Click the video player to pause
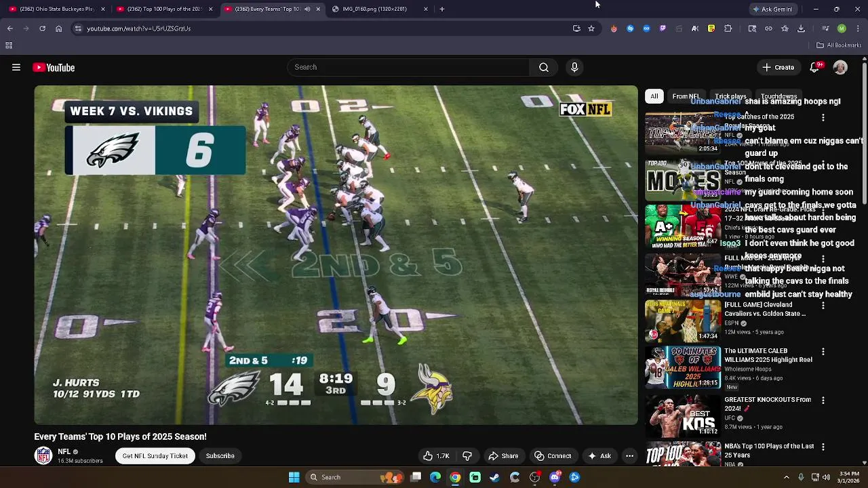The height and width of the screenshot is (488, 868). (336, 255)
